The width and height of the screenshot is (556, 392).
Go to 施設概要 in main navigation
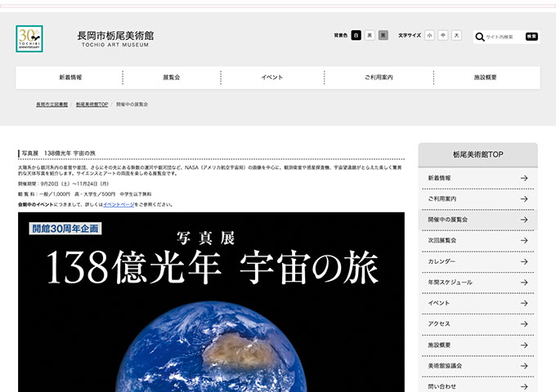click(485, 78)
